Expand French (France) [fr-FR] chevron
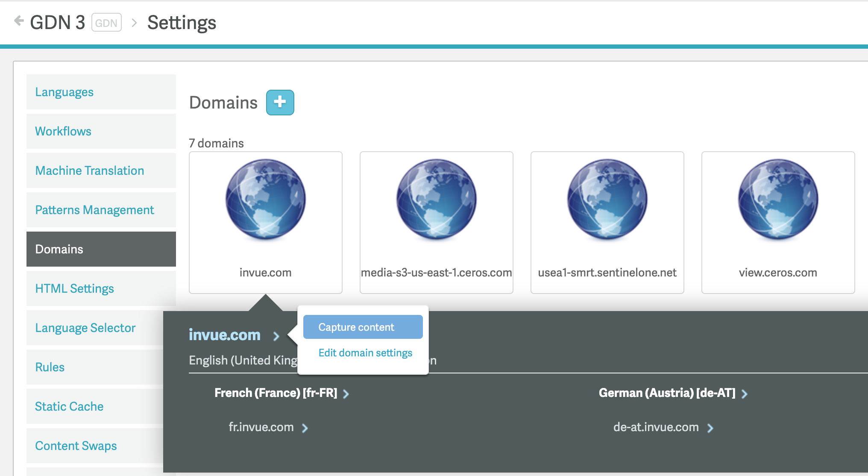 tap(346, 394)
